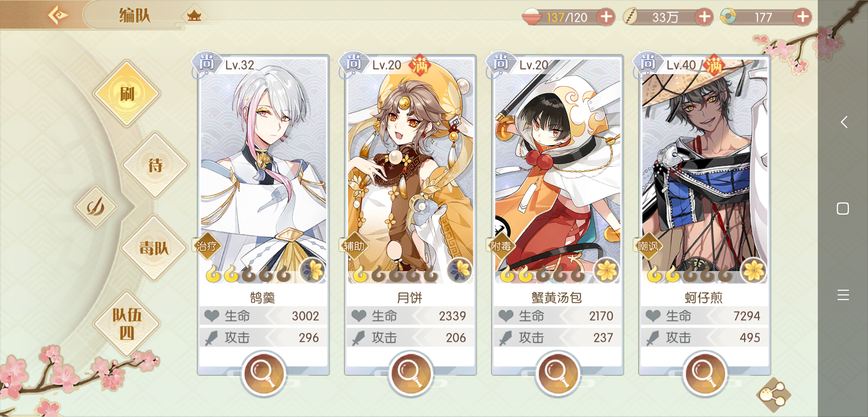868x417 pixels.
Task: Tap the flower badge on 月饼 card
Action: pyautogui.click(x=459, y=270)
